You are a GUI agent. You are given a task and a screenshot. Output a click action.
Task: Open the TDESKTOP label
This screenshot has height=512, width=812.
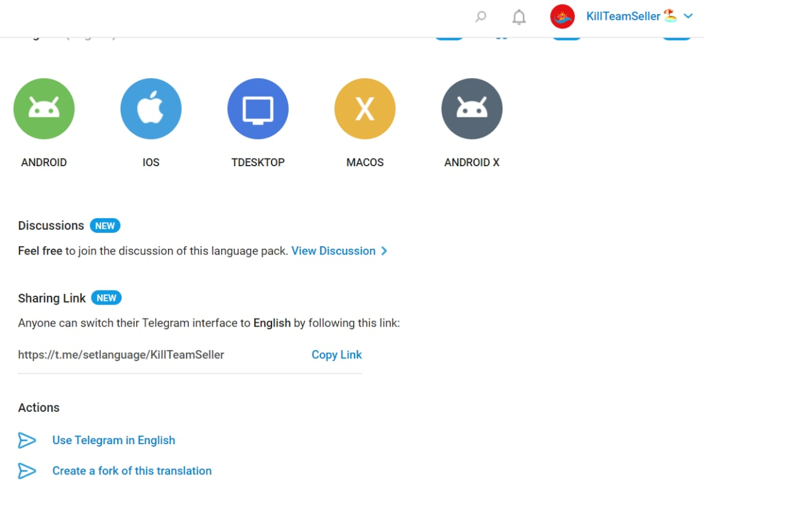258,162
